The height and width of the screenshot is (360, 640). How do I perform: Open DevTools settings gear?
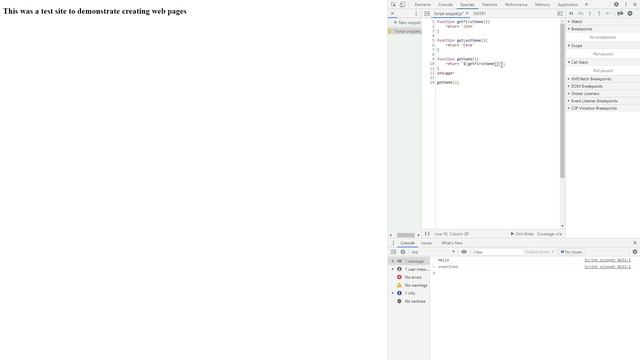[616, 4]
